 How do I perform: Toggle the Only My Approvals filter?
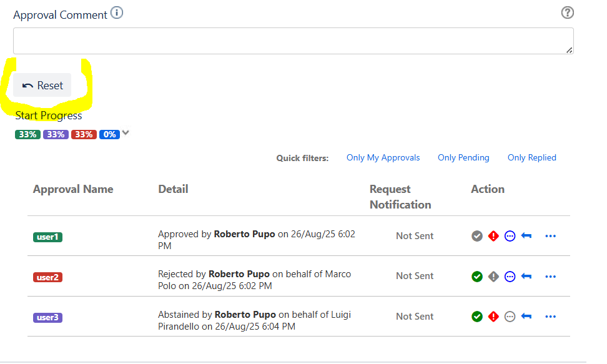[x=383, y=158]
